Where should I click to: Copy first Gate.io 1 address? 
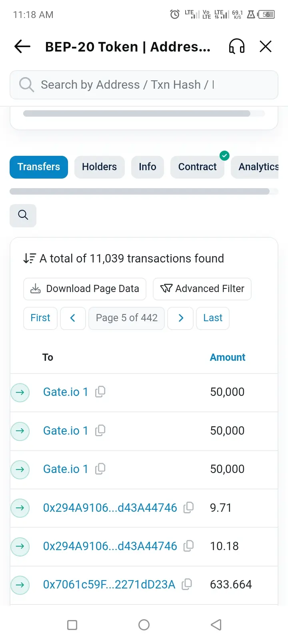(x=100, y=392)
